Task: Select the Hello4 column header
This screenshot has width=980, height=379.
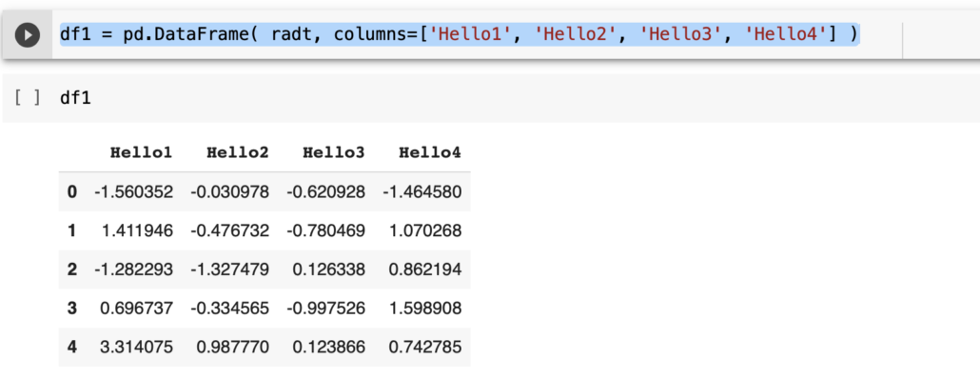Action: click(430, 152)
